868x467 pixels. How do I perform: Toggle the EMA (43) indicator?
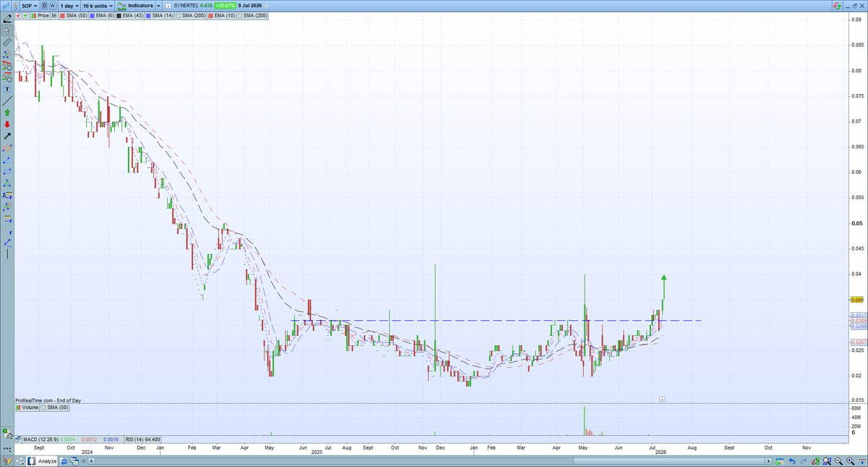tap(130, 16)
